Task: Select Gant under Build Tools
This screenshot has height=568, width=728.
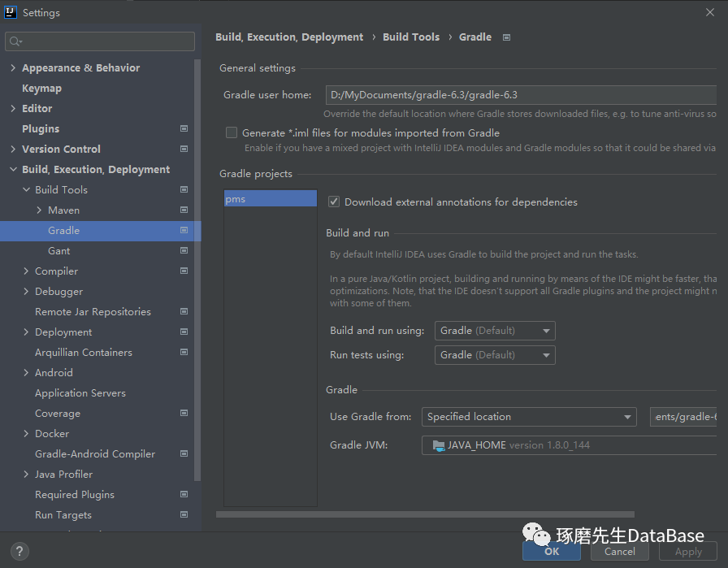Action: (59, 251)
